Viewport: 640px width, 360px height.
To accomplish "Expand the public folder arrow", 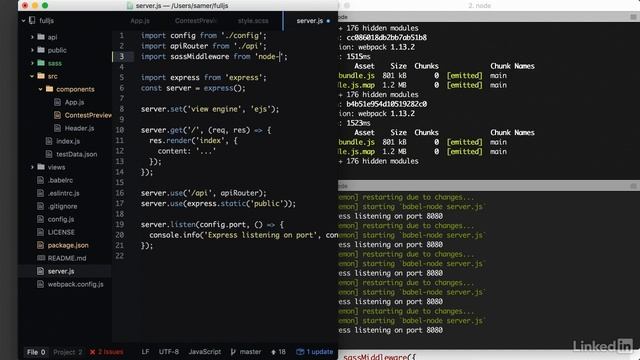I will tap(32, 50).
